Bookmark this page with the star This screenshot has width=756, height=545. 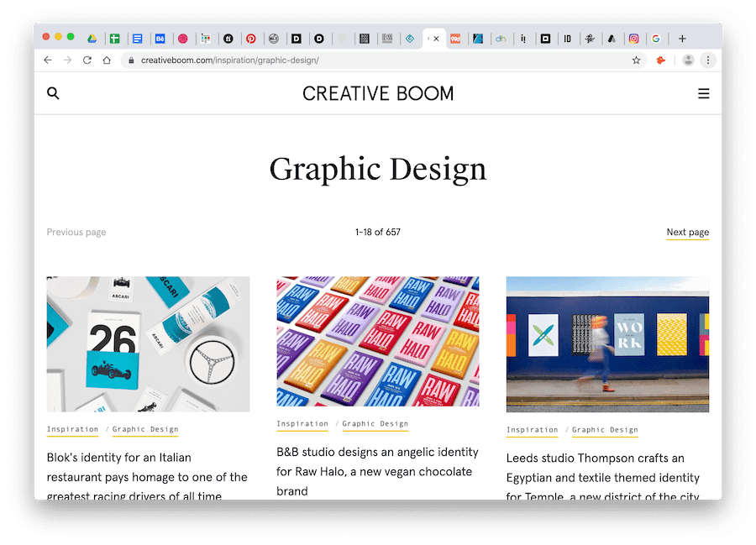tap(637, 60)
